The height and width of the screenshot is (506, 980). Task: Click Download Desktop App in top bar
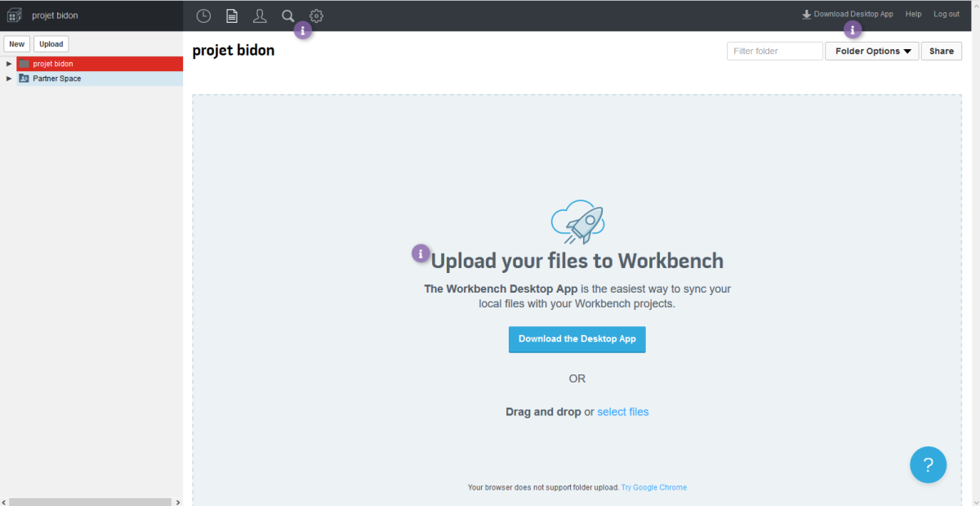click(x=848, y=14)
